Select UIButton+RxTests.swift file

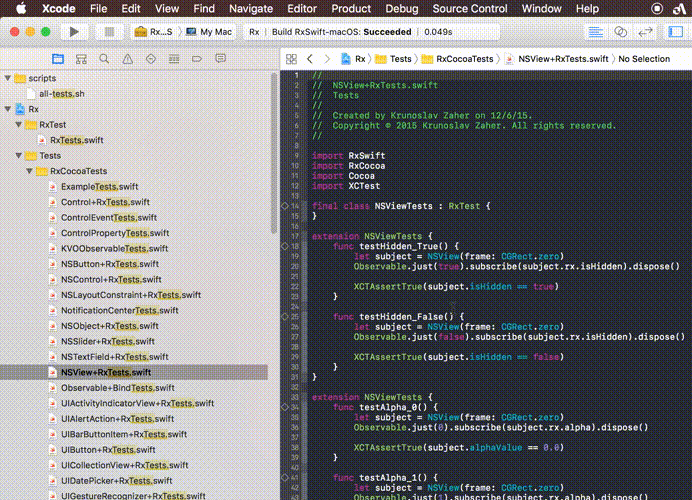(x=108, y=449)
